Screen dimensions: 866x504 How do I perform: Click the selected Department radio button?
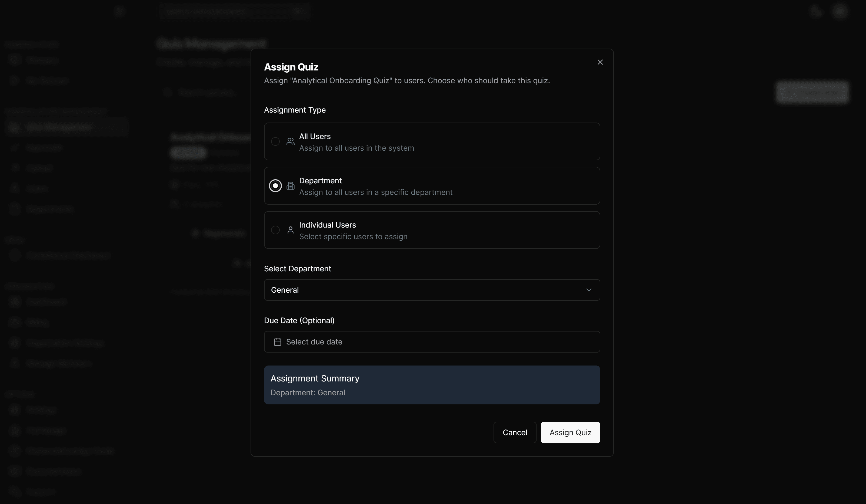tap(275, 186)
